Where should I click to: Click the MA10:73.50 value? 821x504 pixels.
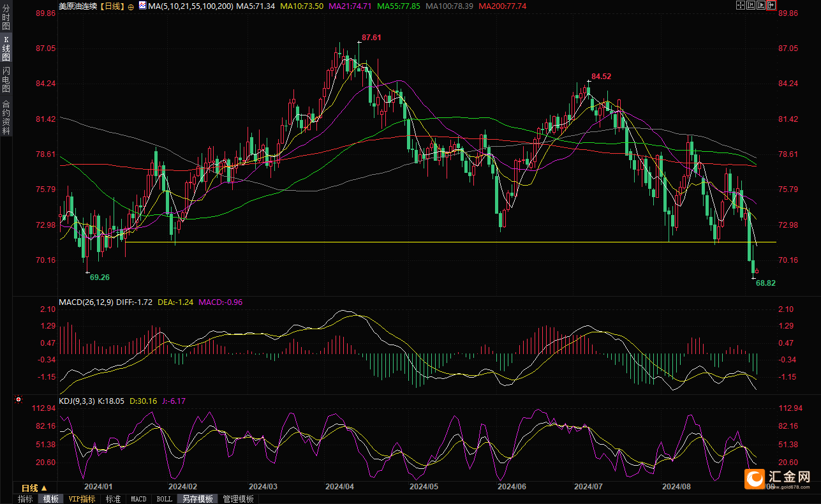301,6
